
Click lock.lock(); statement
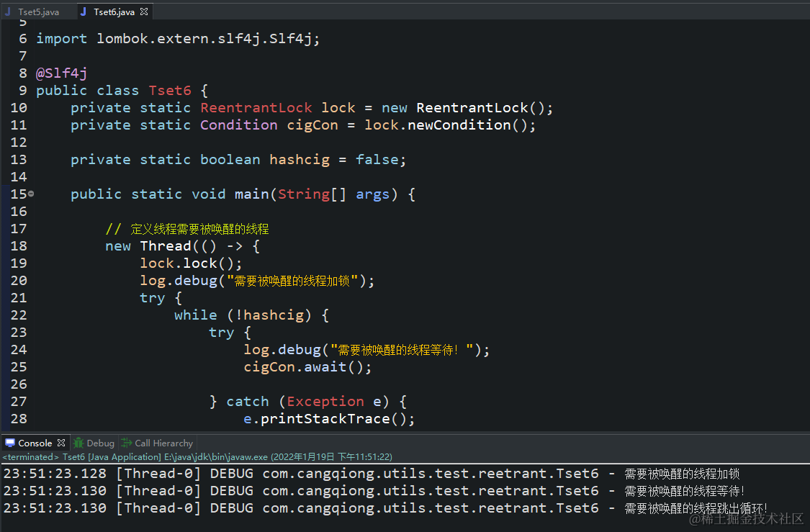[191, 263]
